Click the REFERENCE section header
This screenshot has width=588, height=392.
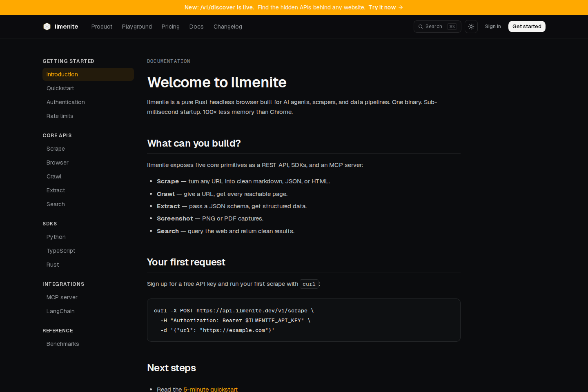coord(58,331)
